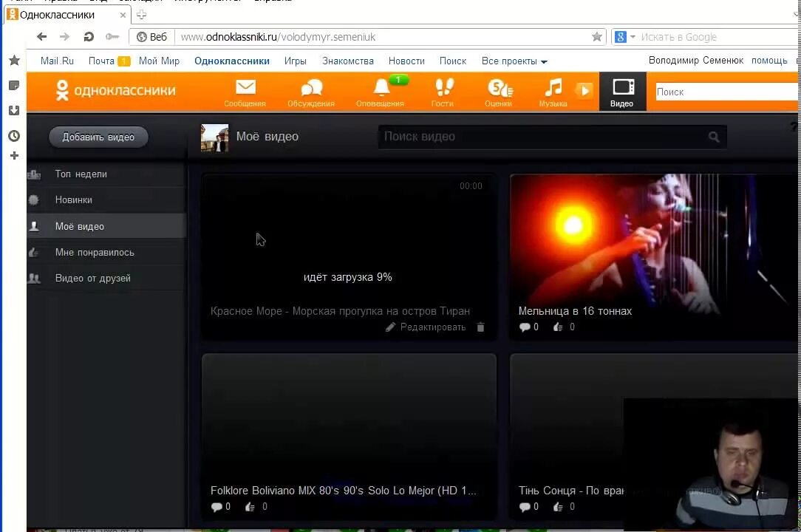This screenshot has width=801, height=532.
Task: Delete the Красное Море video with trash icon
Action: point(481,327)
